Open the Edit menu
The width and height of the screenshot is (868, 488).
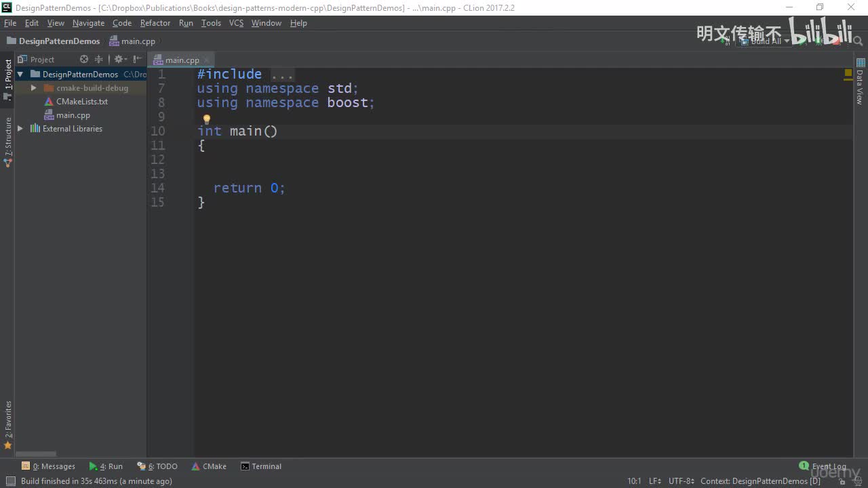click(32, 23)
